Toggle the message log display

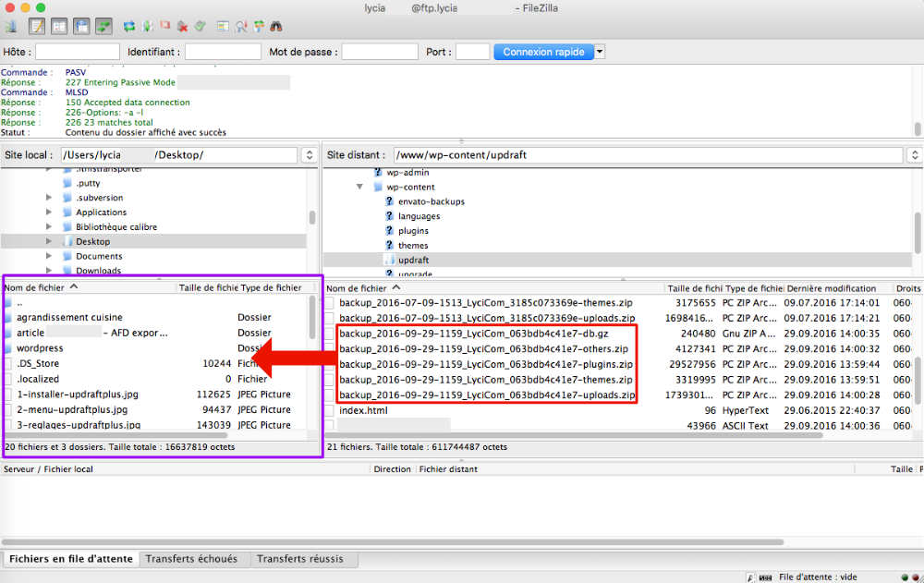(x=37, y=26)
